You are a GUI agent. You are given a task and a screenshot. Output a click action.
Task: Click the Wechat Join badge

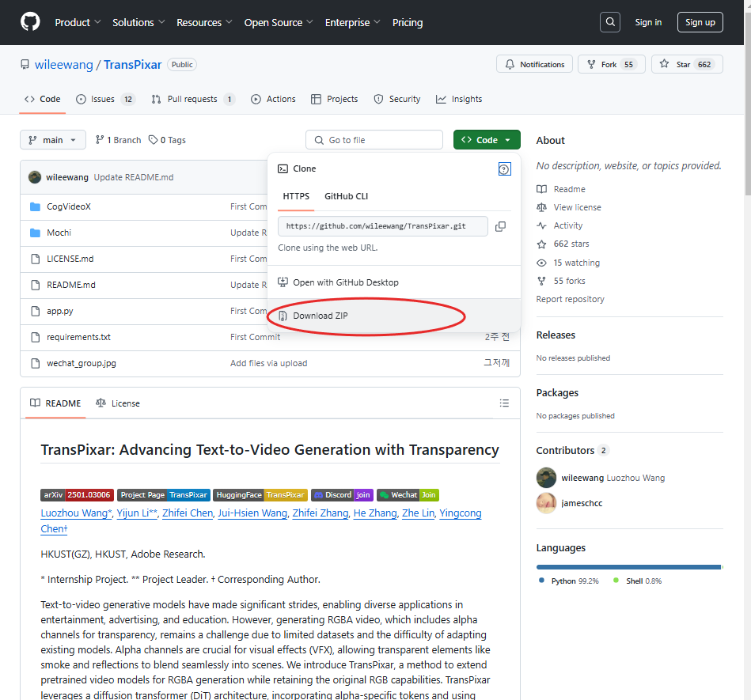[408, 495]
